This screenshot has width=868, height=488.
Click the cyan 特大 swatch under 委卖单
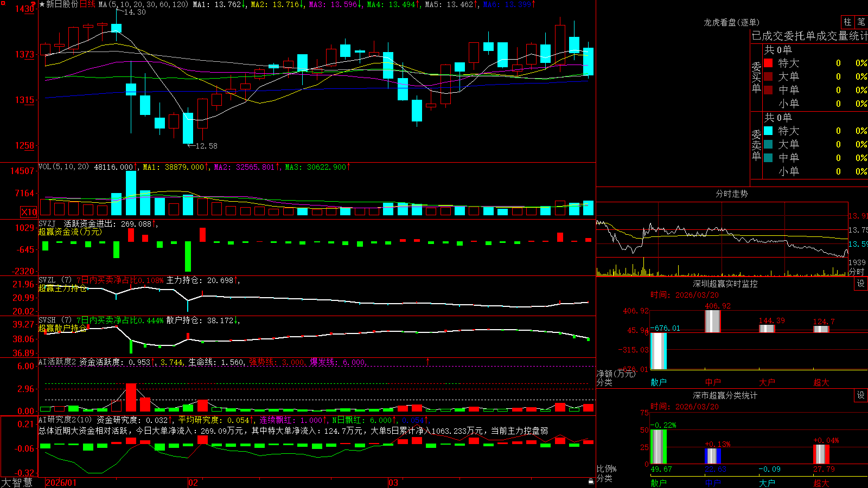coord(768,131)
